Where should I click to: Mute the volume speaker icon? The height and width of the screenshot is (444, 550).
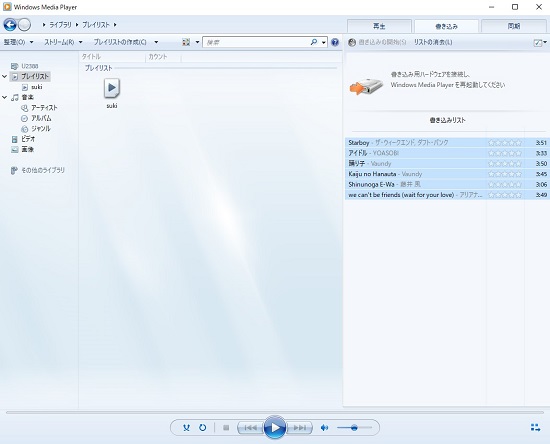tap(324, 428)
